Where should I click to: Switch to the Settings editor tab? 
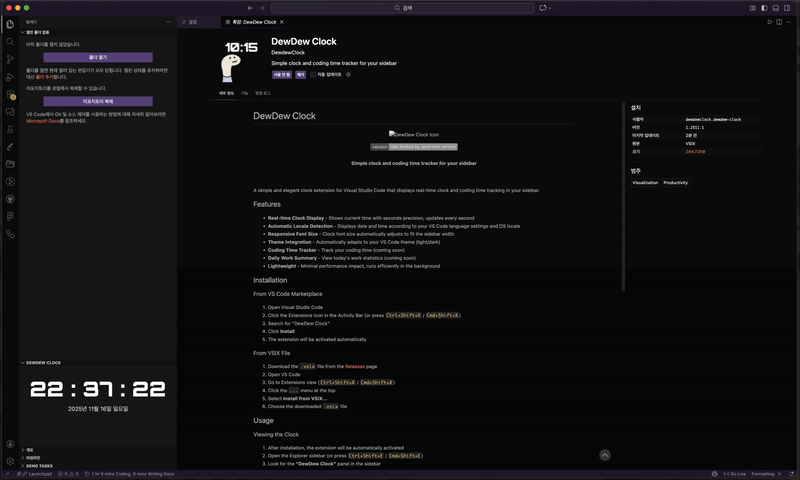pos(190,22)
